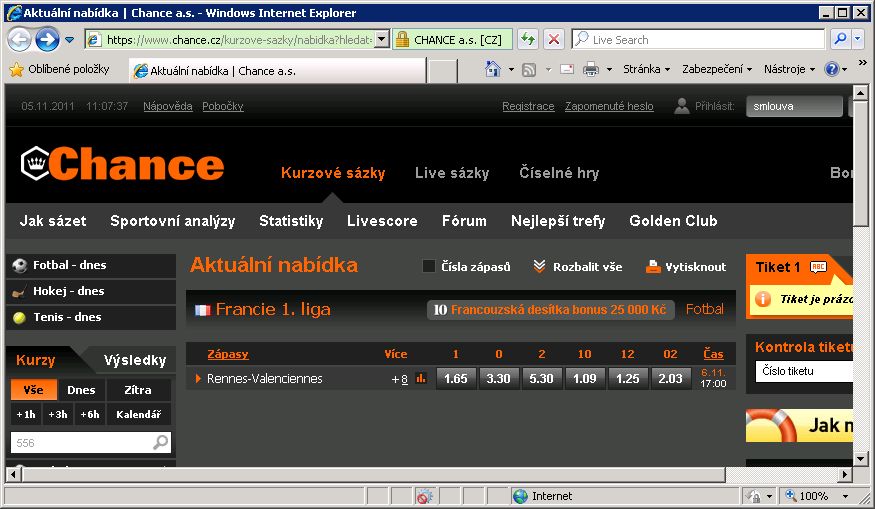Open Jak sázet menu item
This screenshot has height=509, width=875.
pos(53,221)
